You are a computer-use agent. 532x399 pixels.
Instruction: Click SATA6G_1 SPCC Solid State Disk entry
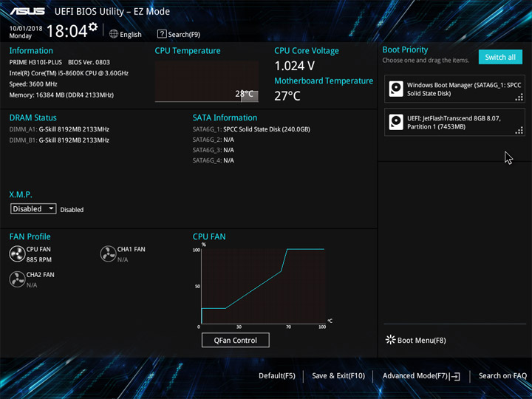tap(251, 129)
